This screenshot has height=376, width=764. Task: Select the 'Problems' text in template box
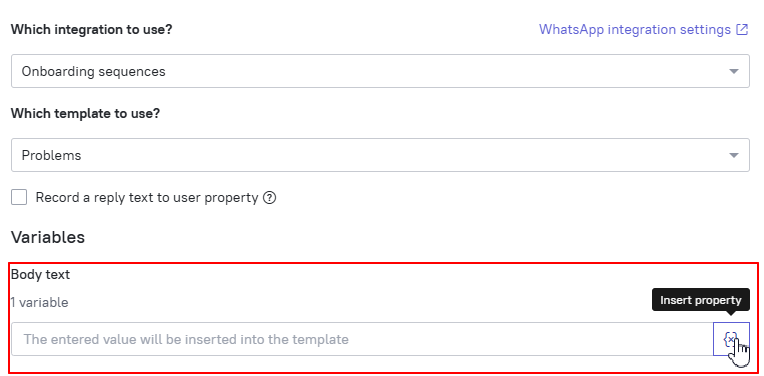[x=52, y=155]
